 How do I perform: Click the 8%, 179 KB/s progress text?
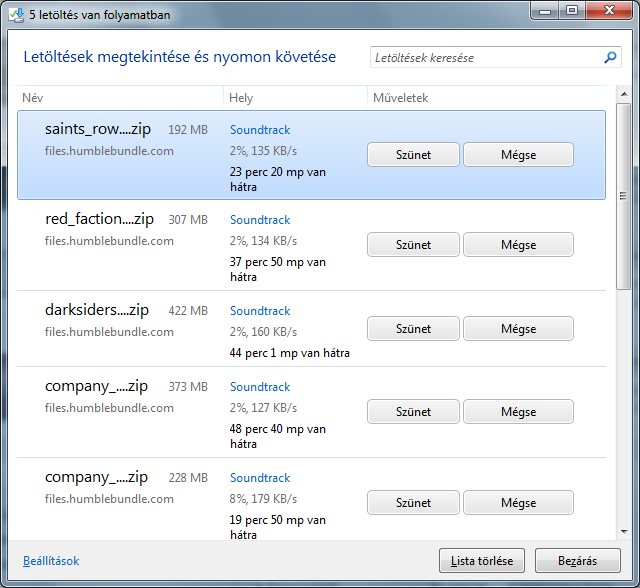[263, 499]
